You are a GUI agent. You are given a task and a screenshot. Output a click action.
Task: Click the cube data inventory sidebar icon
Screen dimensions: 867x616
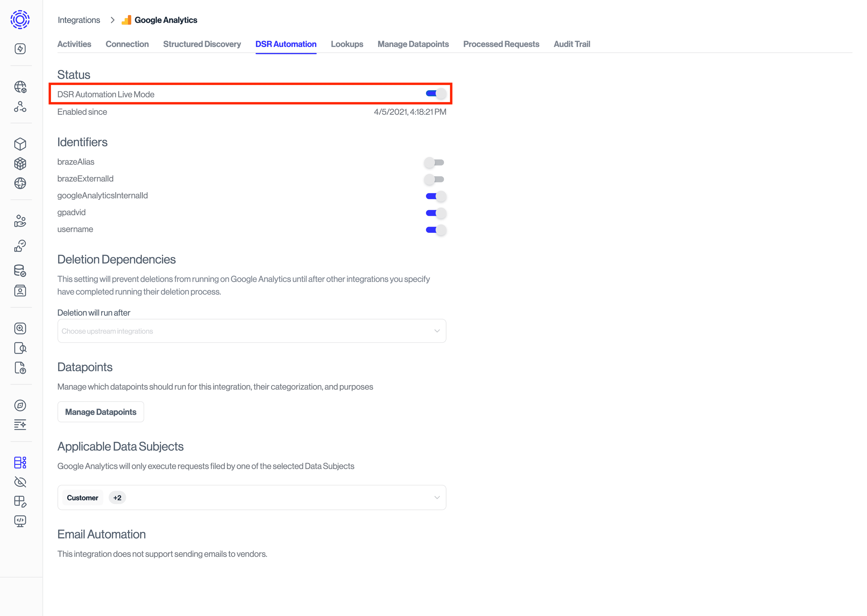click(x=20, y=144)
